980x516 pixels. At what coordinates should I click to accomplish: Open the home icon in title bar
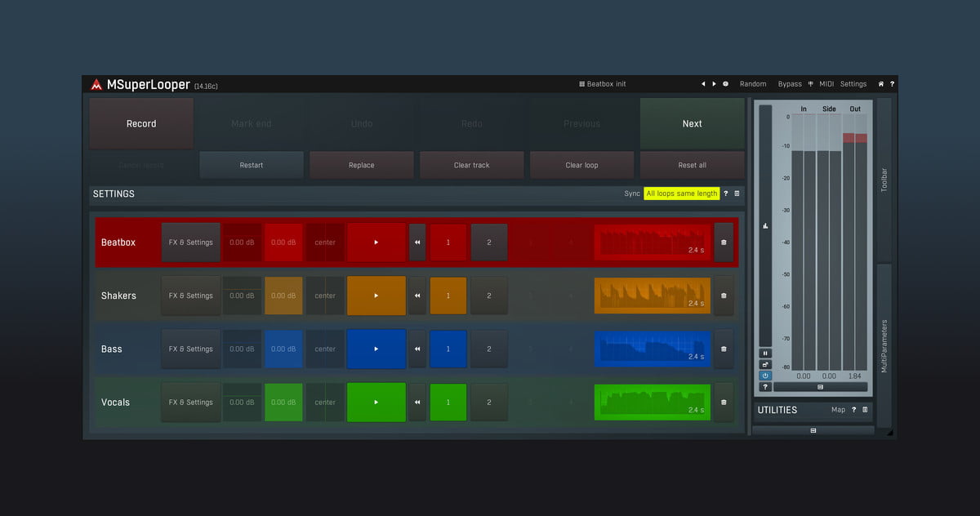(x=880, y=84)
